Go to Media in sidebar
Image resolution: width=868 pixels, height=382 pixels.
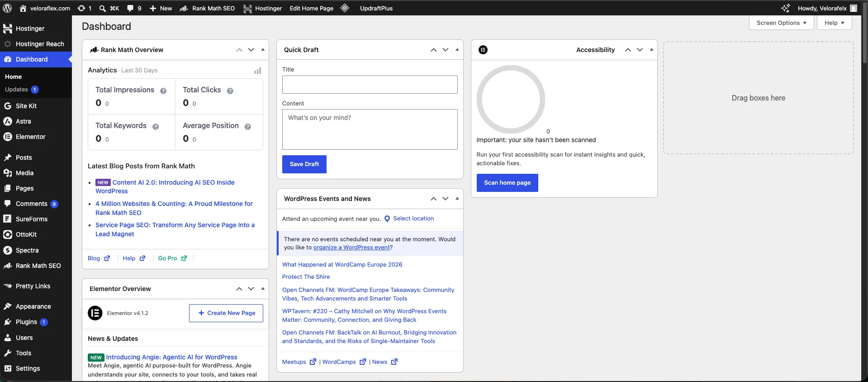(x=36, y=173)
